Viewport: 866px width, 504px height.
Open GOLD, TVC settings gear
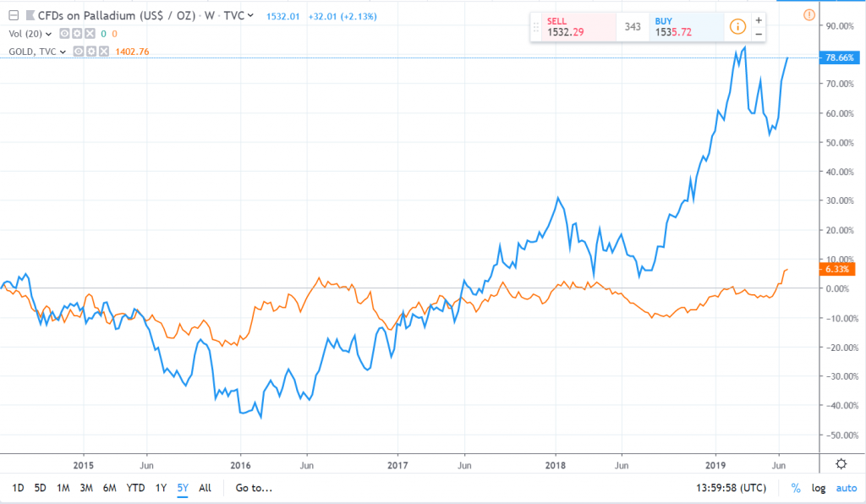coord(91,51)
